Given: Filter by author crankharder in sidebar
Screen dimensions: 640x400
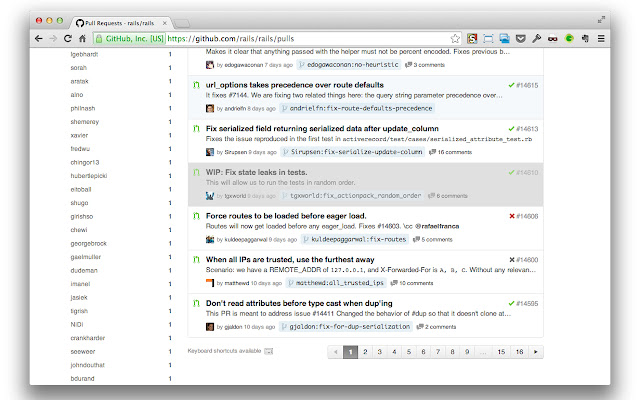Looking at the screenshot, I should pos(88,338).
